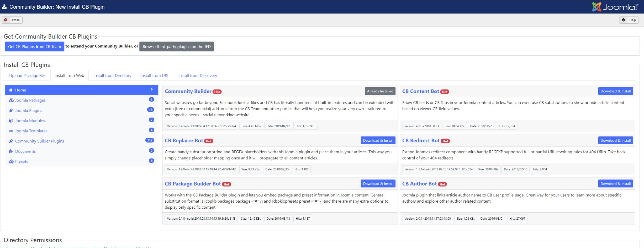Image resolution: width=644 pixels, height=248 pixels.
Task: Open the CB Replacer Bot title link
Action: 184,140
